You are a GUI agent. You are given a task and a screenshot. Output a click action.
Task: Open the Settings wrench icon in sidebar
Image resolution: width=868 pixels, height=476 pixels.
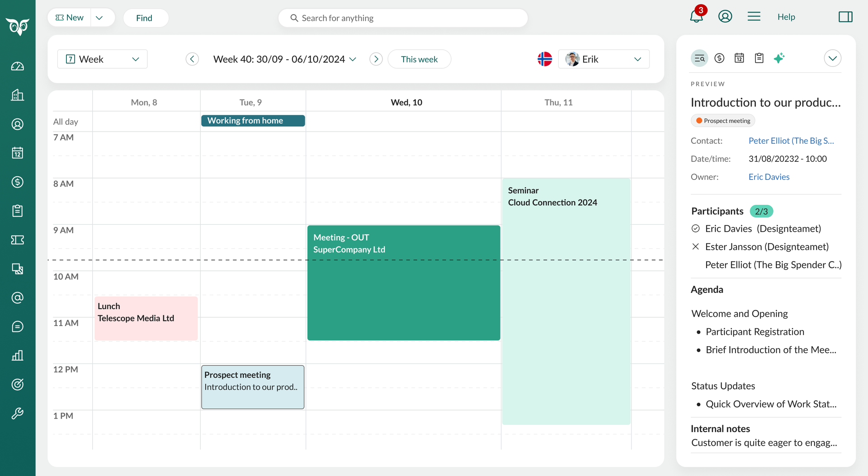[x=18, y=414]
